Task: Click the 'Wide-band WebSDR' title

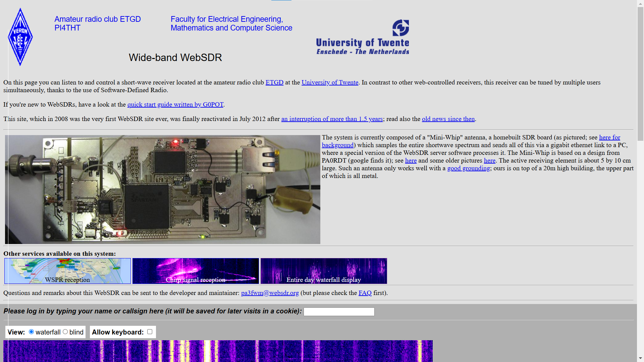Action: click(175, 58)
